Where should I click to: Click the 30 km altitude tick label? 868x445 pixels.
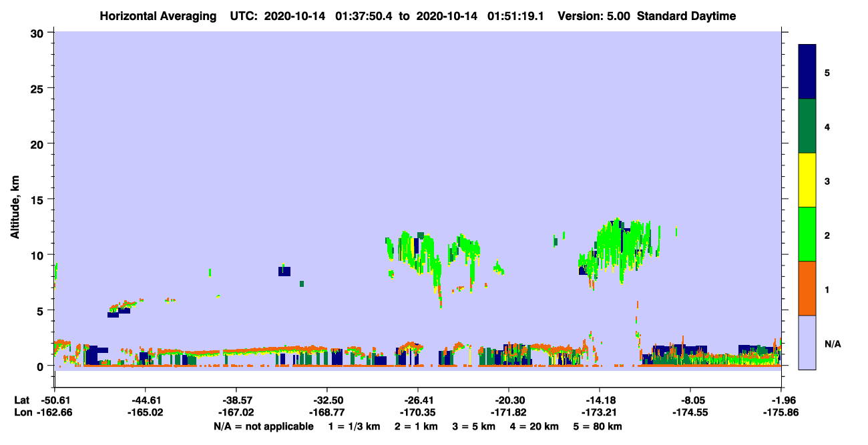[x=40, y=33]
